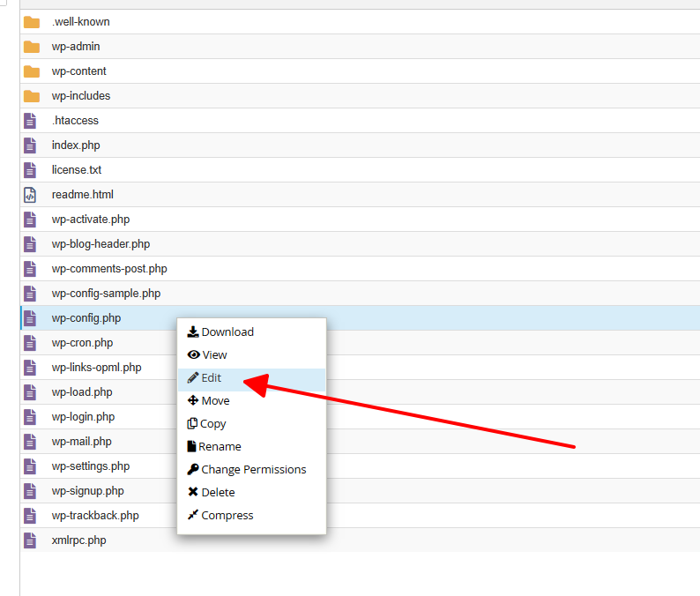Select the wp-includes folder
The height and width of the screenshot is (596, 700).
coord(360,96)
